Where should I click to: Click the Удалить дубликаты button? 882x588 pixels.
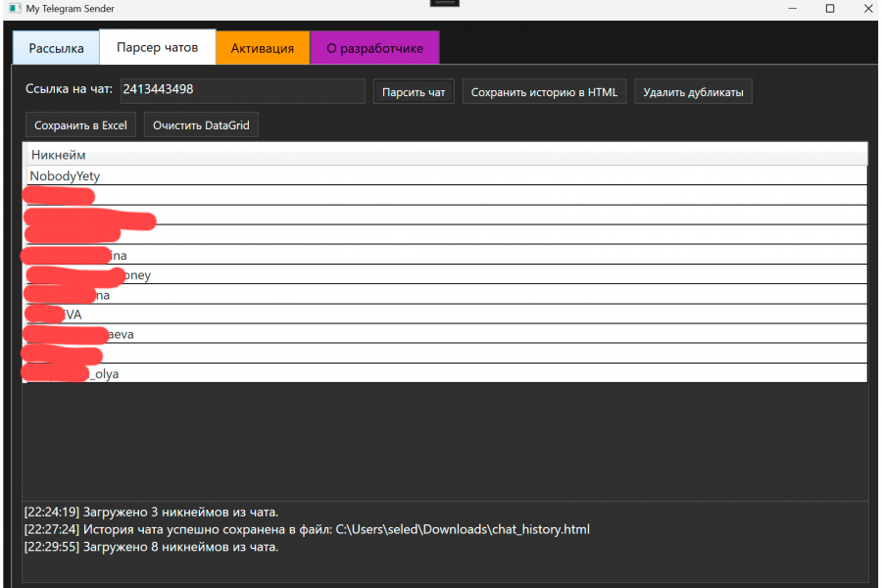tap(693, 92)
